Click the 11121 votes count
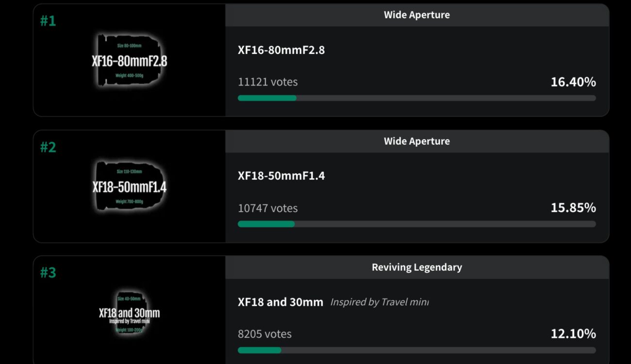 pos(267,82)
